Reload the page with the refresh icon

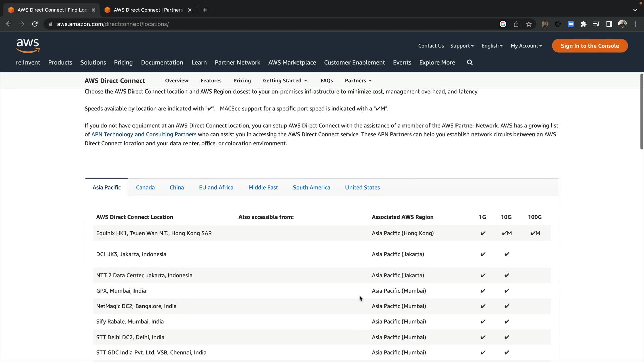(x=35, y=24)
